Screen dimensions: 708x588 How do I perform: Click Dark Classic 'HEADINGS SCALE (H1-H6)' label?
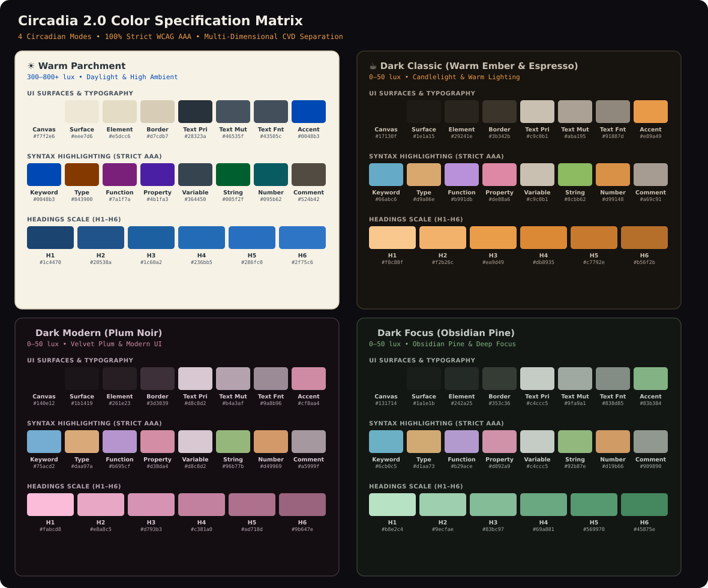coord(416,220)
